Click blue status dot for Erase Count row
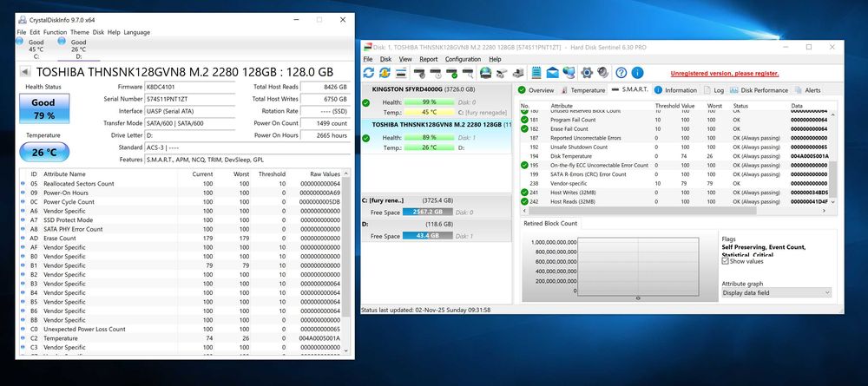 coord(23,239)
